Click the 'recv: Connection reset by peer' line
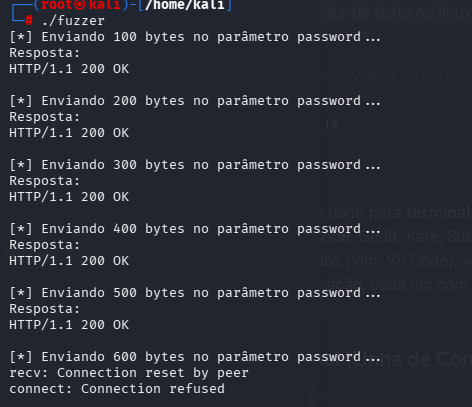The image size is (472, 407). pos(129,373)
